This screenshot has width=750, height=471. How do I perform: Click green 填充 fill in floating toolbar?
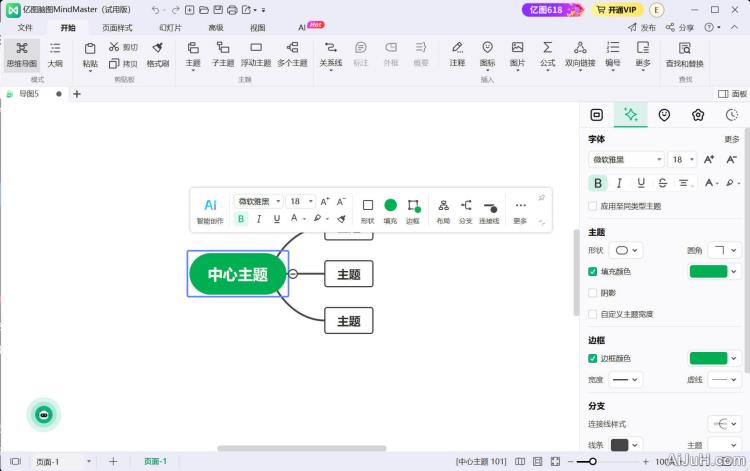click(x=390, y=210)
